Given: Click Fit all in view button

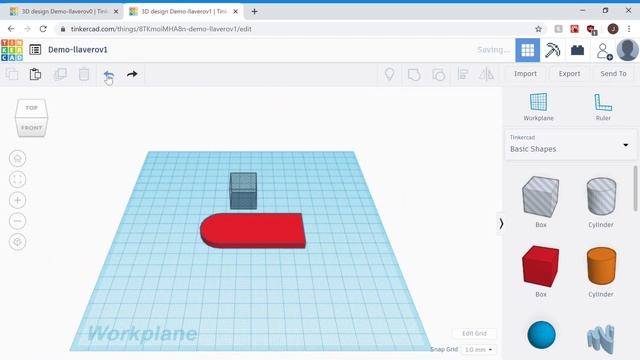Looking at the screenshot, I should 18,179.
